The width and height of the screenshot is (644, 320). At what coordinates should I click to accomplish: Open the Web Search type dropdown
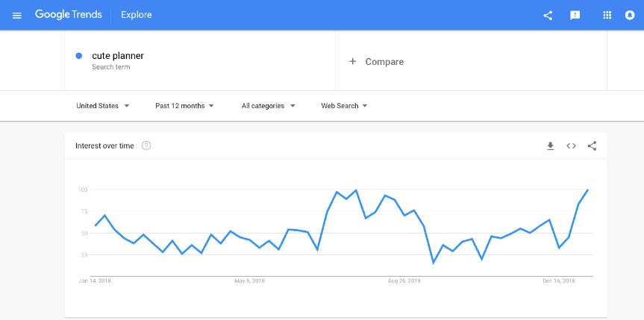pos(344,106)
